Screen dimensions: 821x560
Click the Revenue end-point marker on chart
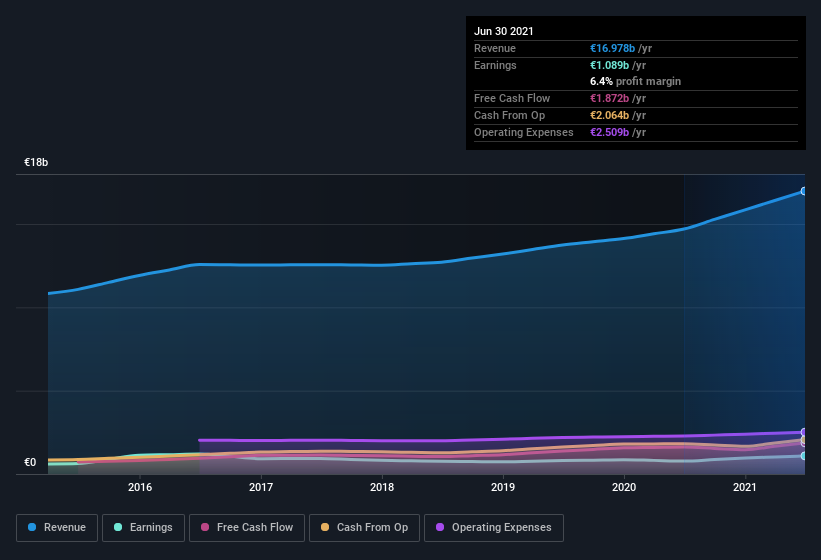point(803,191)
